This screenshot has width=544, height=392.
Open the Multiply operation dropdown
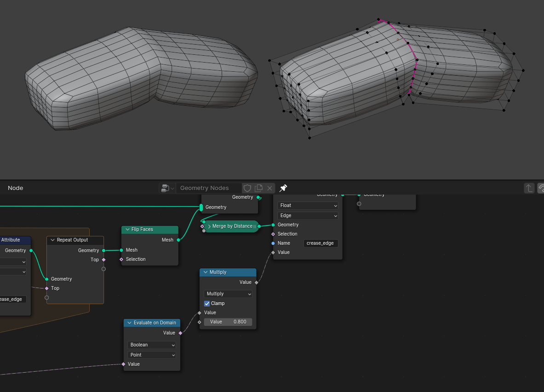click(x=228, y=294)
